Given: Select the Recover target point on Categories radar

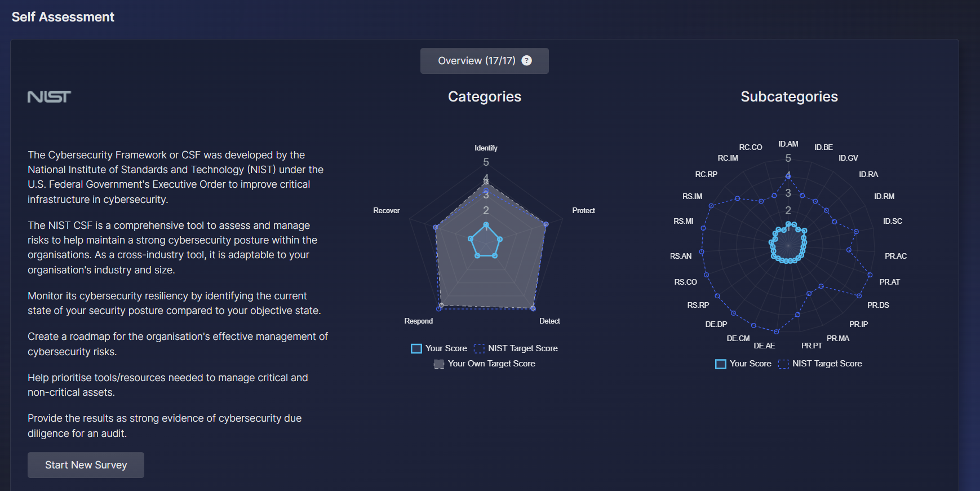Looking at the screenshot, I should point(435,227).
